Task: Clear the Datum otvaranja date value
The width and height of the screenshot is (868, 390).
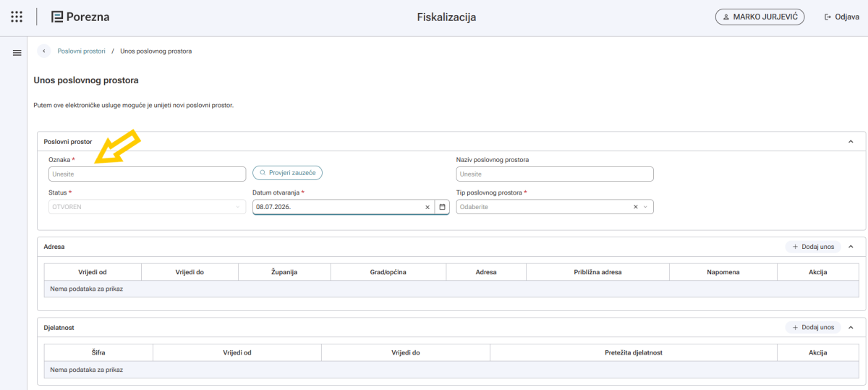Action: coord(427,207)
